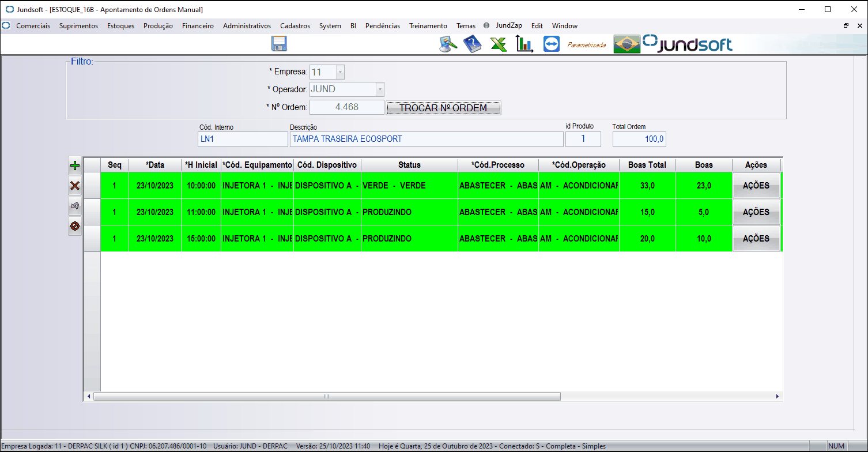Click the grid scrollbar left arrow
This screenshot has height=452, width=868.
click(x=89, y=397)
